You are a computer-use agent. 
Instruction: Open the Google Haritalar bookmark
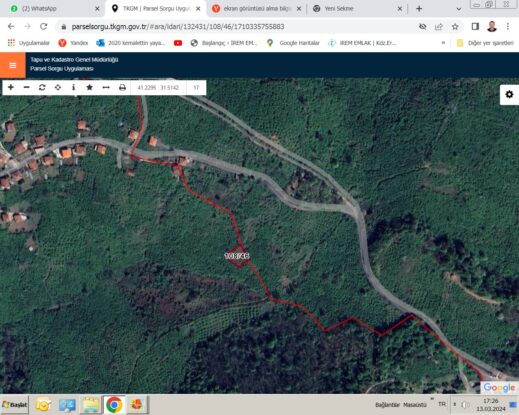tap(293, 43)
